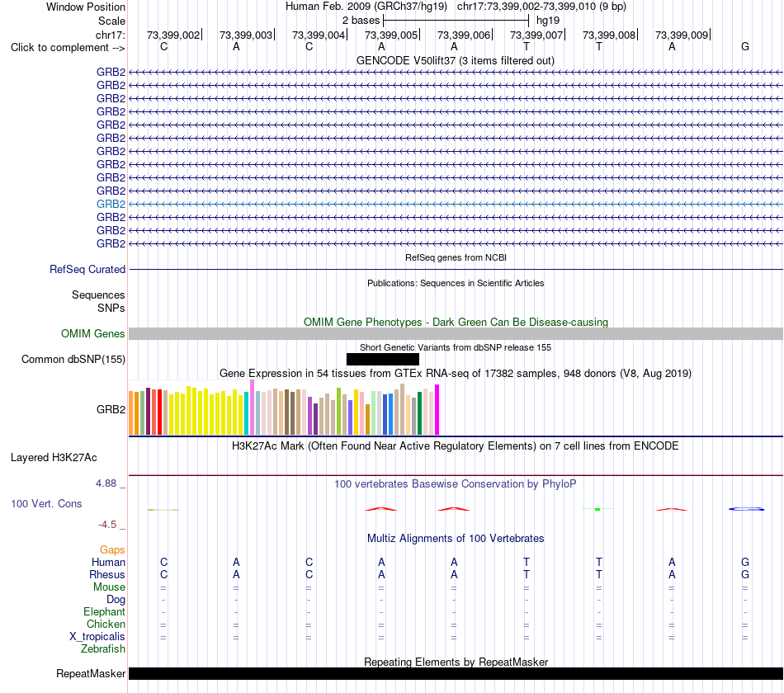Select the light-blue highlighted GRB2 transcript label
784x693 pixels.
[111, 204]
